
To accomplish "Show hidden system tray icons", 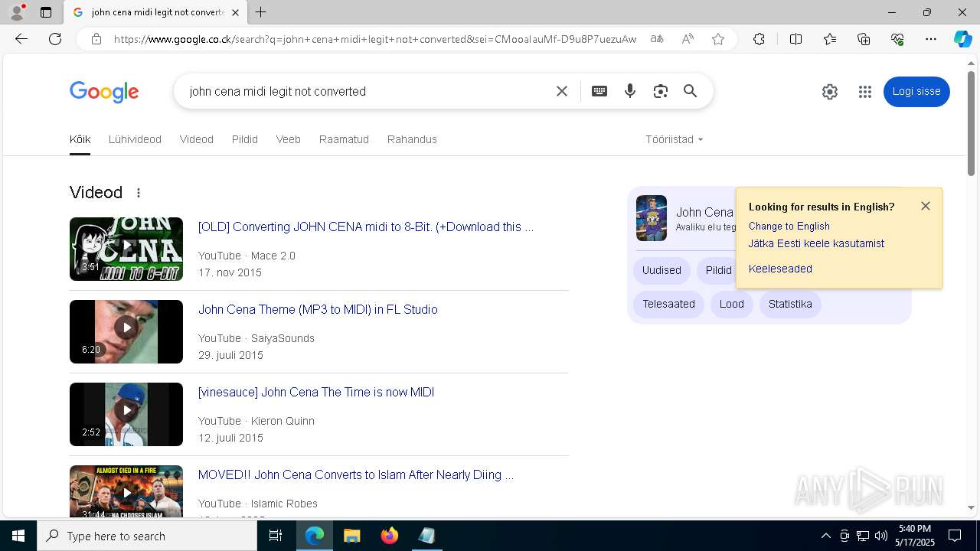I will (825, 536).
